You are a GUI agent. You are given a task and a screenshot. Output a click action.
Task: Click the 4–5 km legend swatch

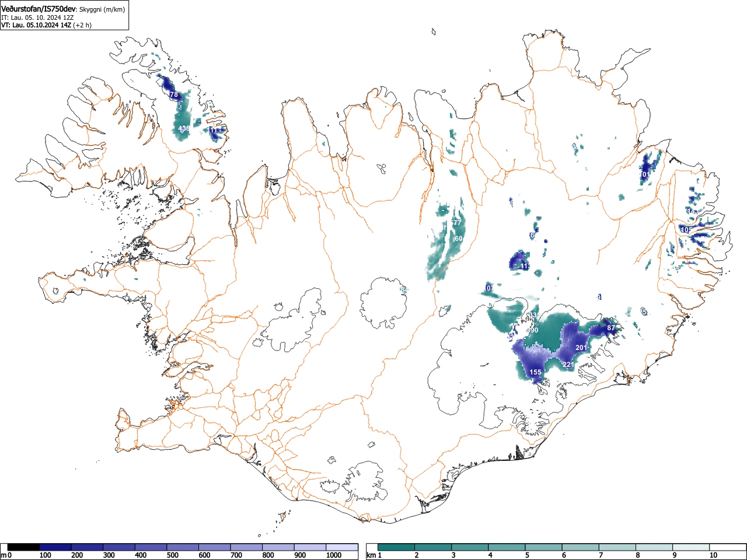point(507,547)
